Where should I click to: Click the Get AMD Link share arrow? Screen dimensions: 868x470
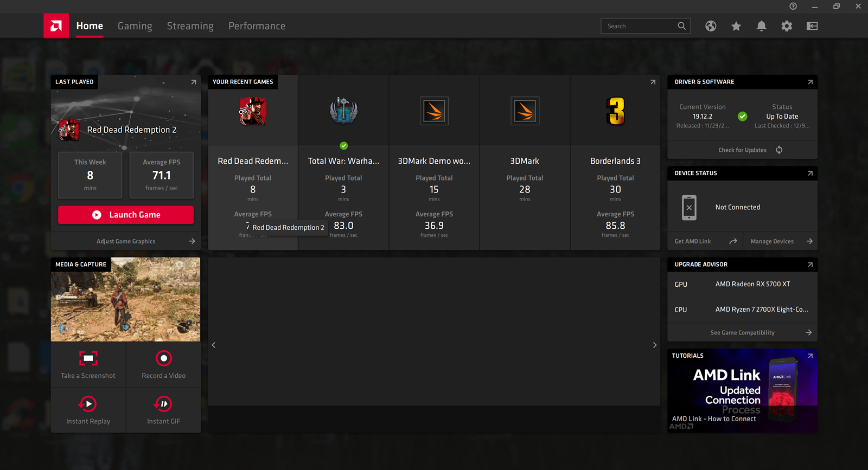733,241
